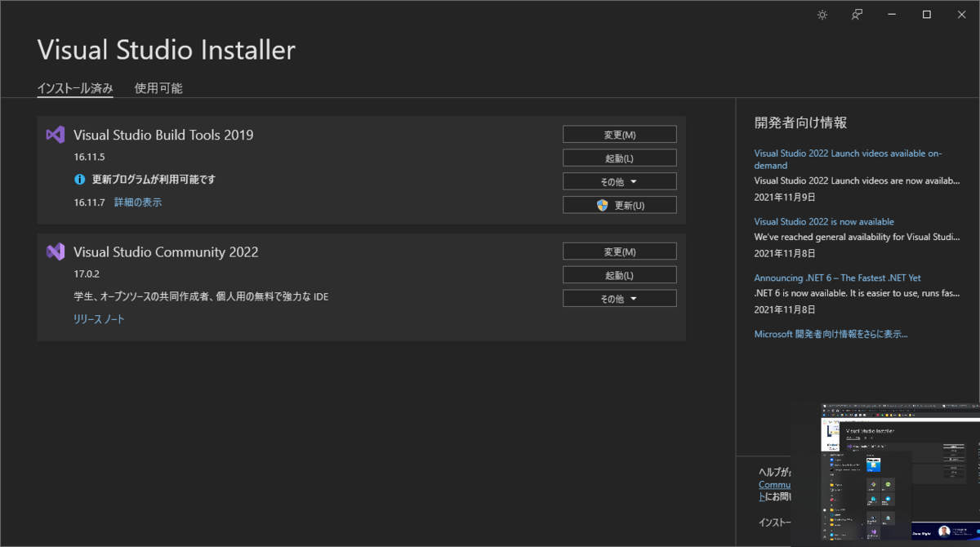Image resolution: width=980 pixels, height=547 pixels.
Task: Minimize the Visual Studio Installer window
Action: (x=892, y=15)
